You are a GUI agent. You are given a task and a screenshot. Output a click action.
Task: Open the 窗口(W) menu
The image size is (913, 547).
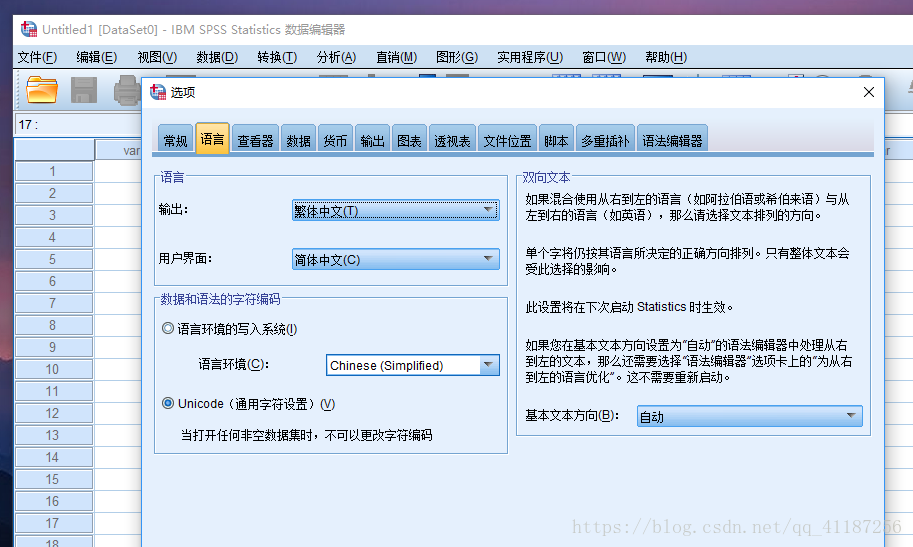click(604, 57)
